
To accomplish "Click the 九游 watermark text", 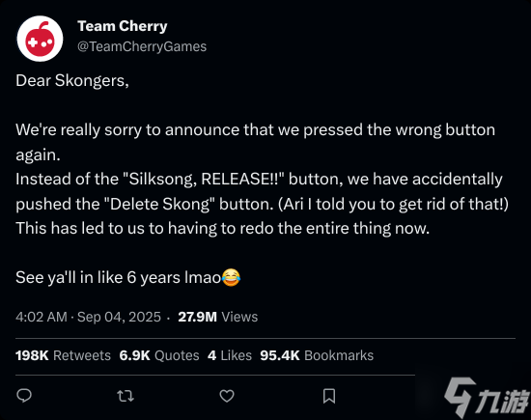I will [503, 402].
